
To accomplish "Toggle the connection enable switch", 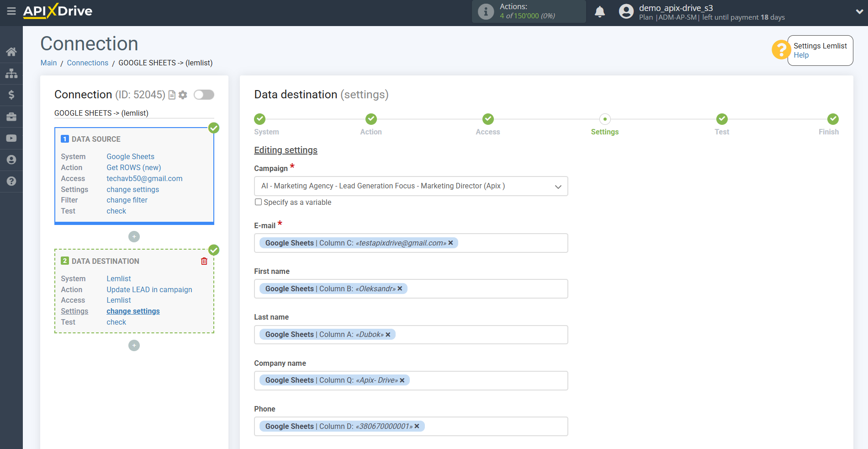I will (x=204, y=95).
